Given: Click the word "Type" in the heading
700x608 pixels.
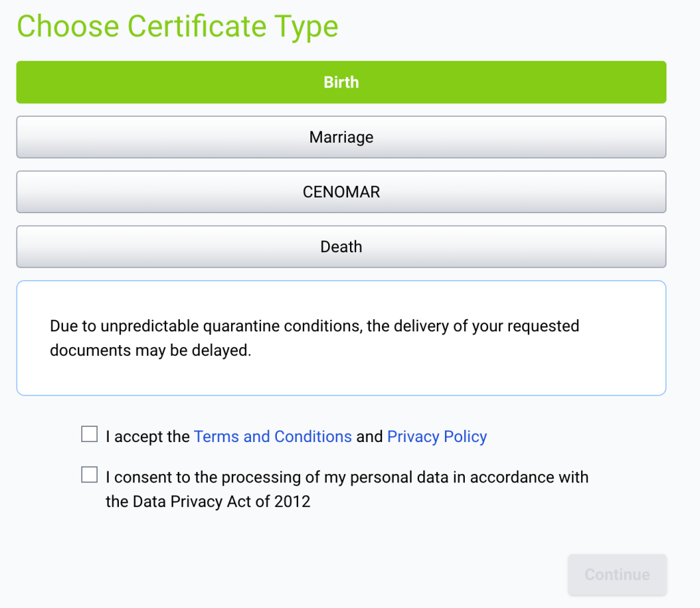Looking at the screenshot, I should (x=306, y=27).
